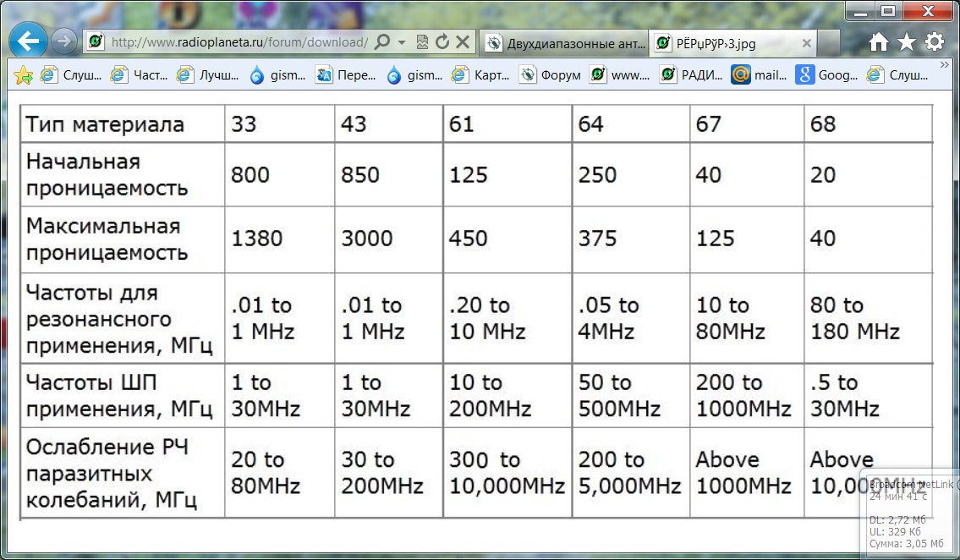Click the '850' permeability value
The image size is (960, 560).
[360, 175]
